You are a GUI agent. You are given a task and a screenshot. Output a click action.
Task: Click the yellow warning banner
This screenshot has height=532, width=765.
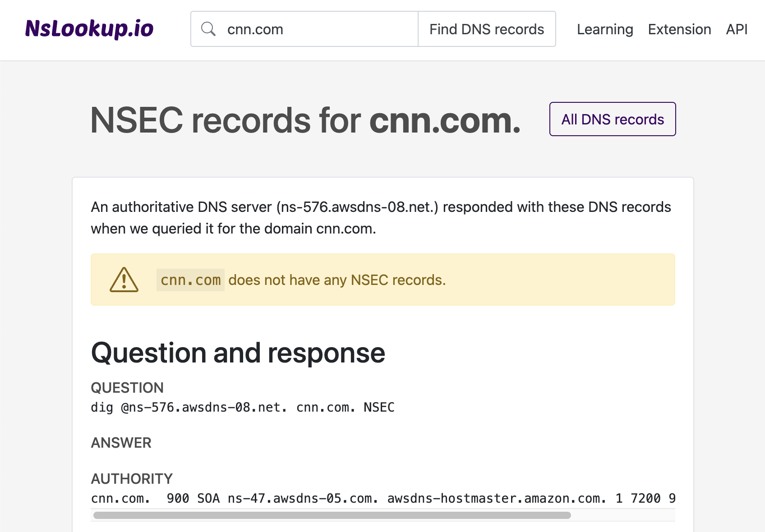383,280
